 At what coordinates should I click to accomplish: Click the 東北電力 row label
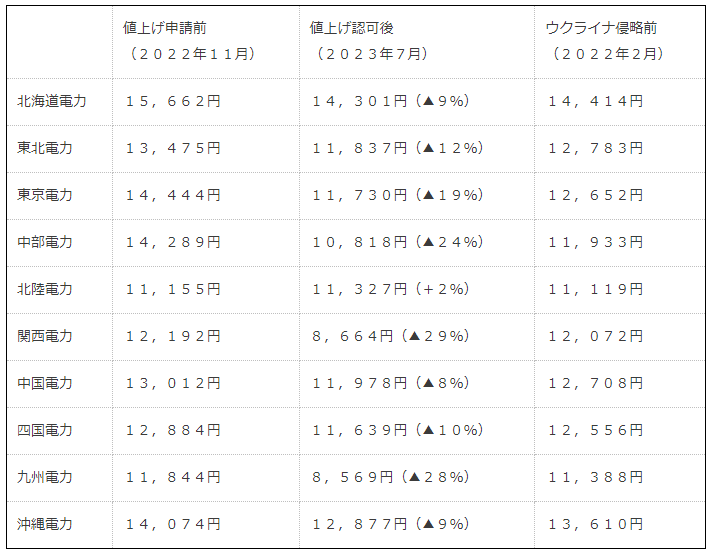coord(45,148)
